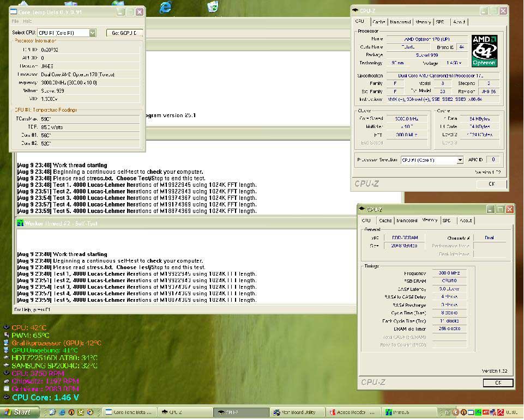The height and width of the screenshot is (420, 524).
Task: Switch to Prime95 taskbar button
Action: pos(409,412)
